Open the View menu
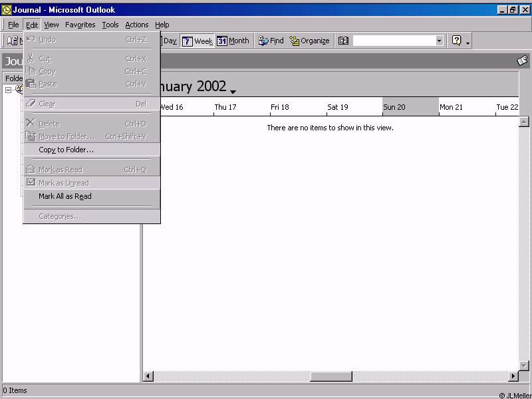The image size is (532, 399). pos(51,25)
